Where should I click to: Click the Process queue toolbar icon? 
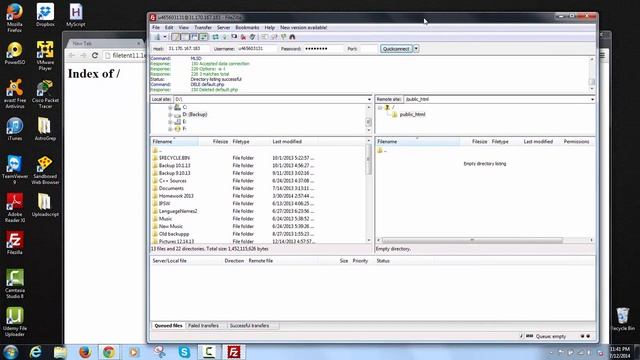tap(224, 37)
